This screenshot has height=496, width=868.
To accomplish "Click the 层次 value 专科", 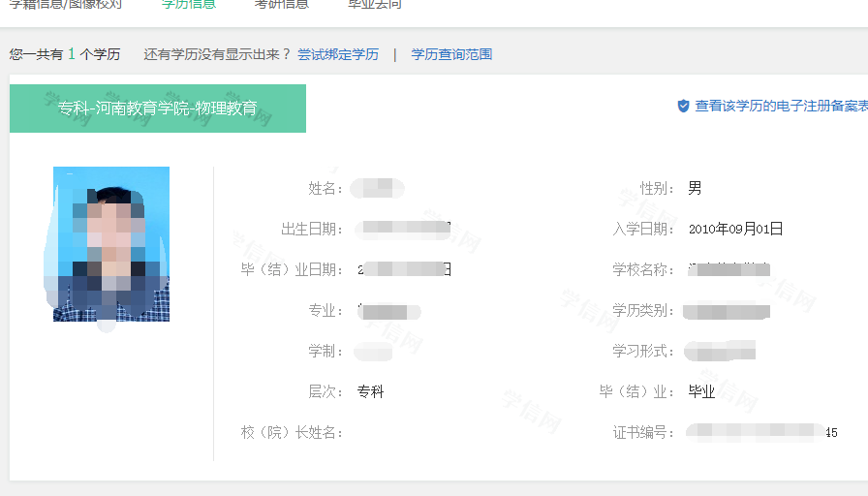I will coord(370,392).
